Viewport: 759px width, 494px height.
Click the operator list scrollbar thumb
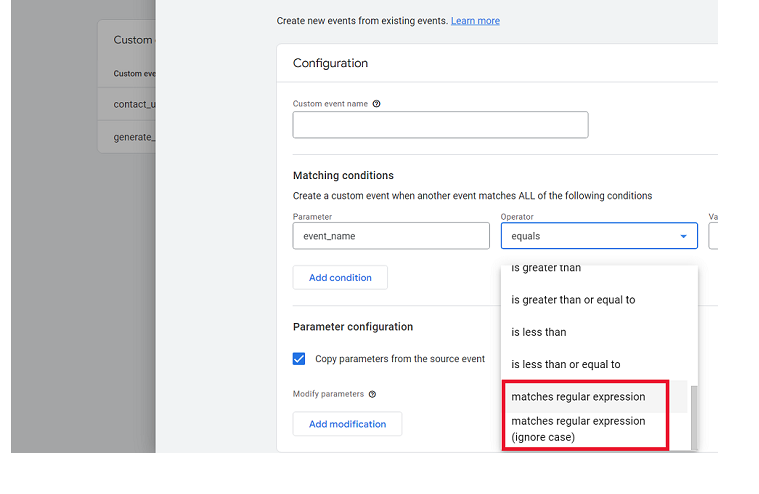(x=694, y=418)
